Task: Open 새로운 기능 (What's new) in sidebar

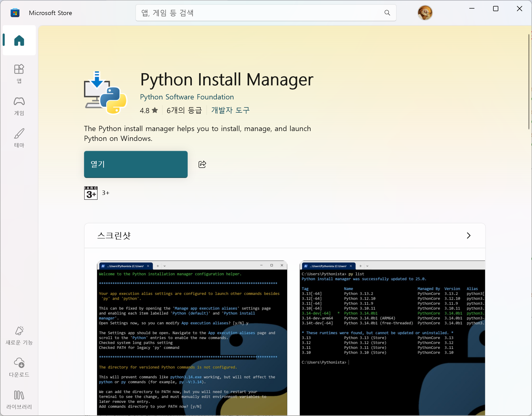Action: point(19,336)
